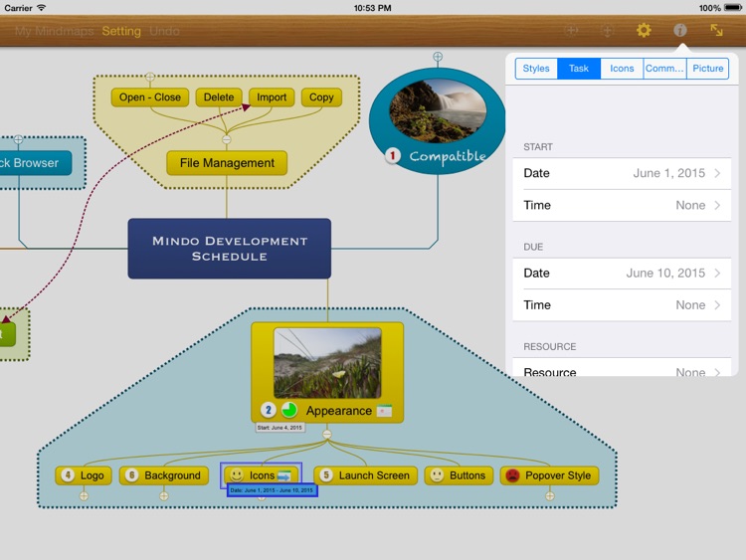746x560 pixels.
Task: Tap priority 1 badge on Compatible node
Action: (x=393, y=155)
